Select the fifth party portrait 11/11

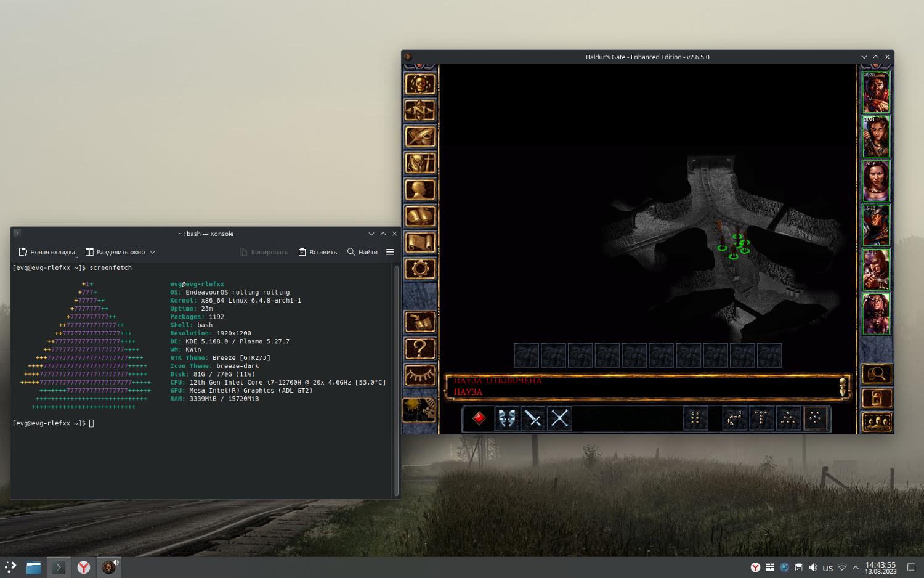coord(876,269)
